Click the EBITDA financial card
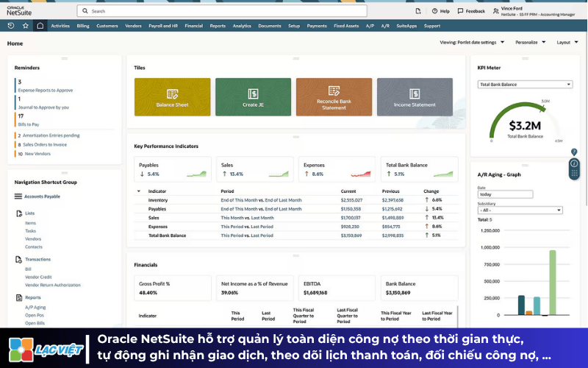 [x=337, y=289]
